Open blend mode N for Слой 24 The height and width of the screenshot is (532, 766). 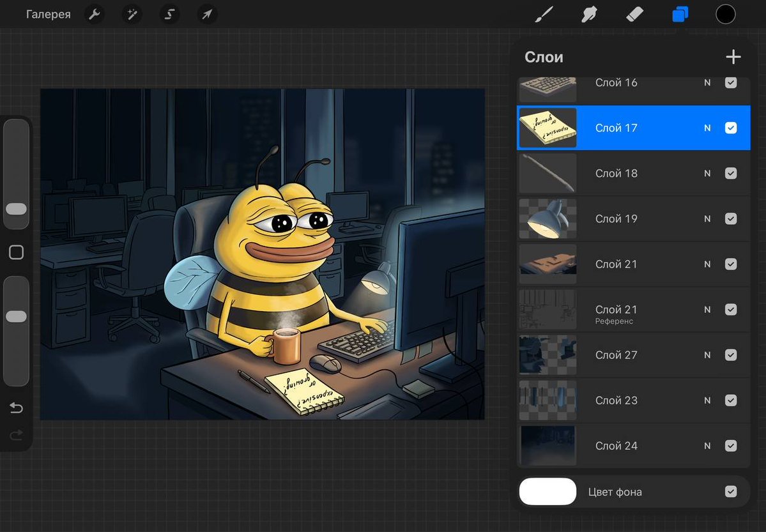[x=707, y=446]
